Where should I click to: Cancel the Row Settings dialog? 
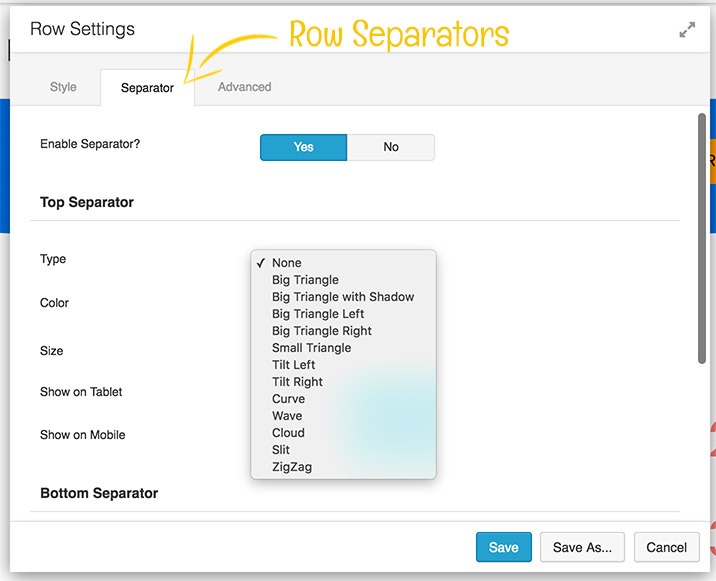[x=666, y=547]
